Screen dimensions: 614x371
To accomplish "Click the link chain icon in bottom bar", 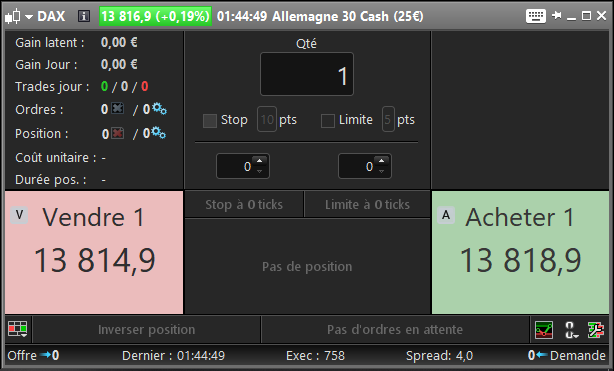I will (x=571, y=330).
